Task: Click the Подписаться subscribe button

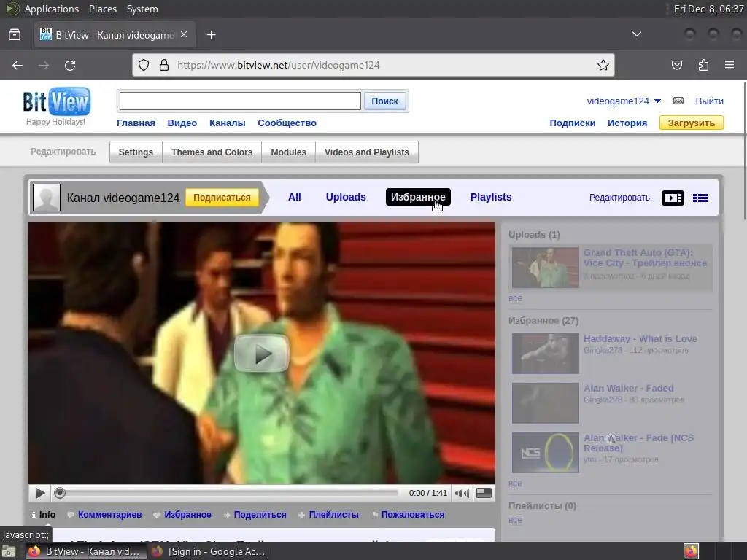Action: (x=222, y=197)
